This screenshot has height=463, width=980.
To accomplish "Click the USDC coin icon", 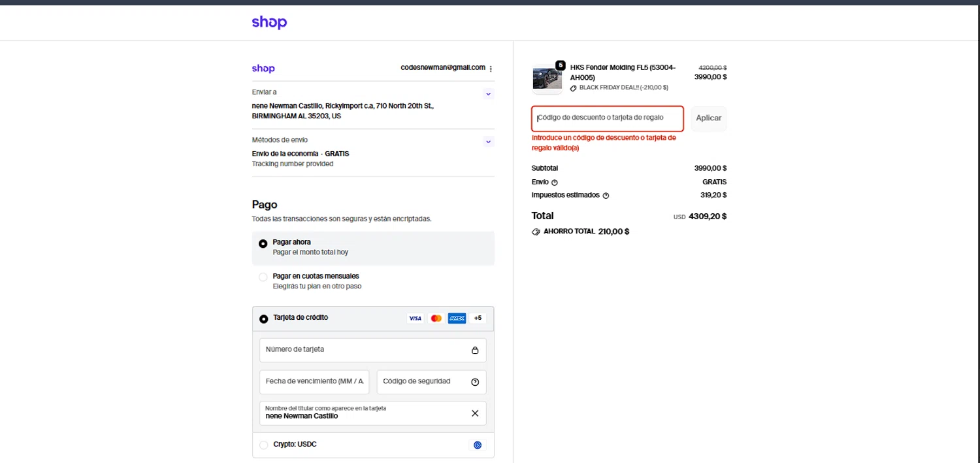I will click(478, 445).
